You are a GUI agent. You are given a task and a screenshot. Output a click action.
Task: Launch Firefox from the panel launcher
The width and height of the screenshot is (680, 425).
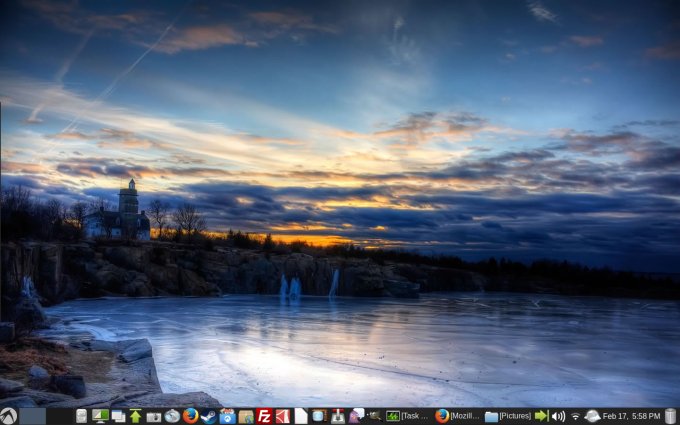(190, 416)
